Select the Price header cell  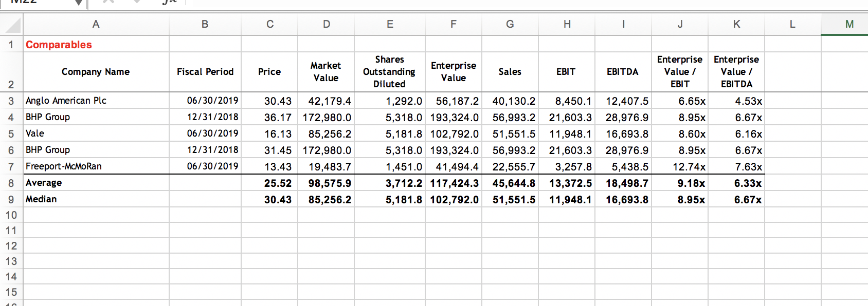[x=269, y=72]
